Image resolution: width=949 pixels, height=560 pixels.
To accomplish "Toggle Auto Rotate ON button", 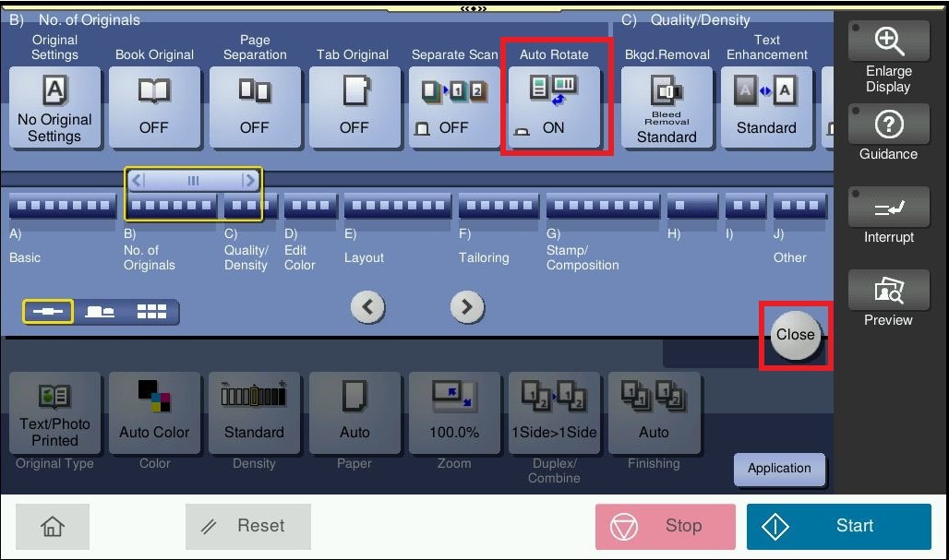I will pos(554,108).
